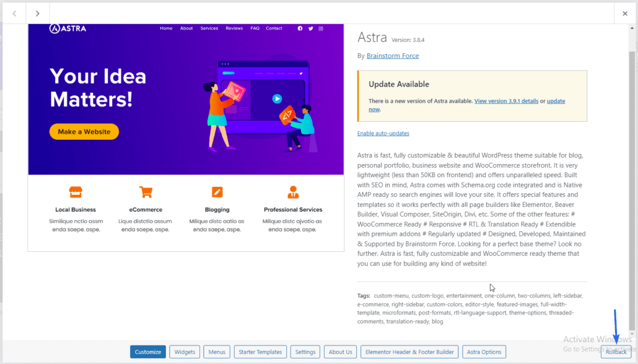Click the eCommerce cart icon
638x364 pixels.
(x=146, y=192)
